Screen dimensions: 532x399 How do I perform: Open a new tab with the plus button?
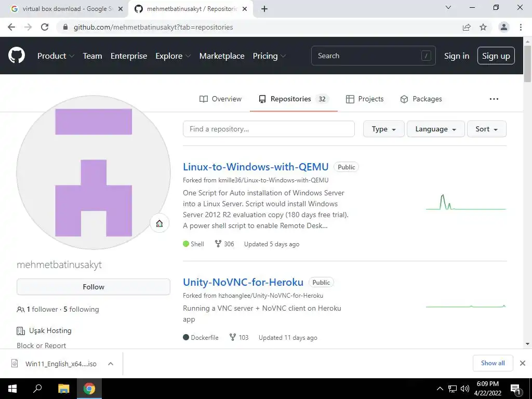click(x=264, y=9)
